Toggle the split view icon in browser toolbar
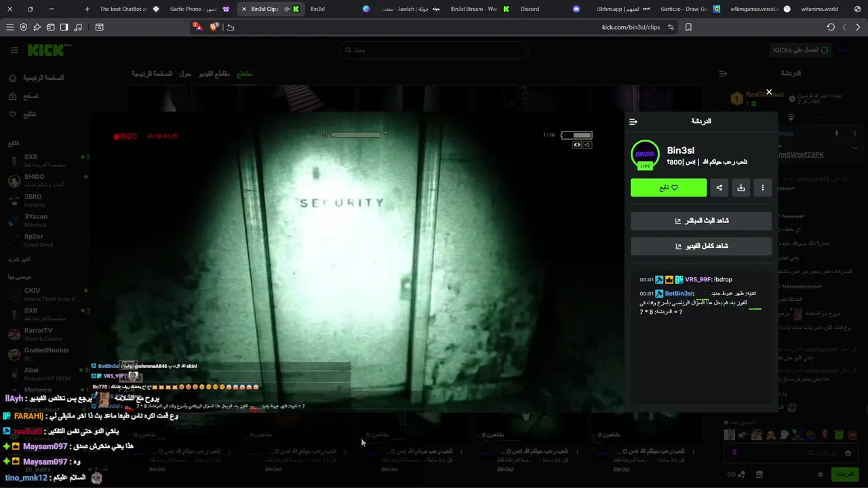Screen dimensions: 868x488 (64, 27)
